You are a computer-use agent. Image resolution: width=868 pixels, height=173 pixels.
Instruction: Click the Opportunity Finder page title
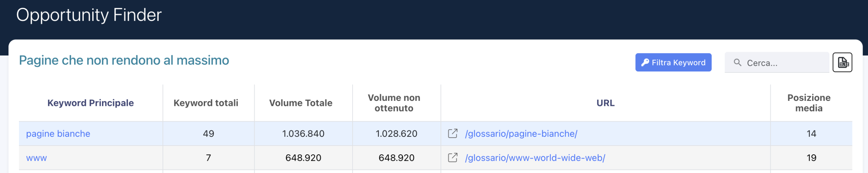tap(89, 15)
